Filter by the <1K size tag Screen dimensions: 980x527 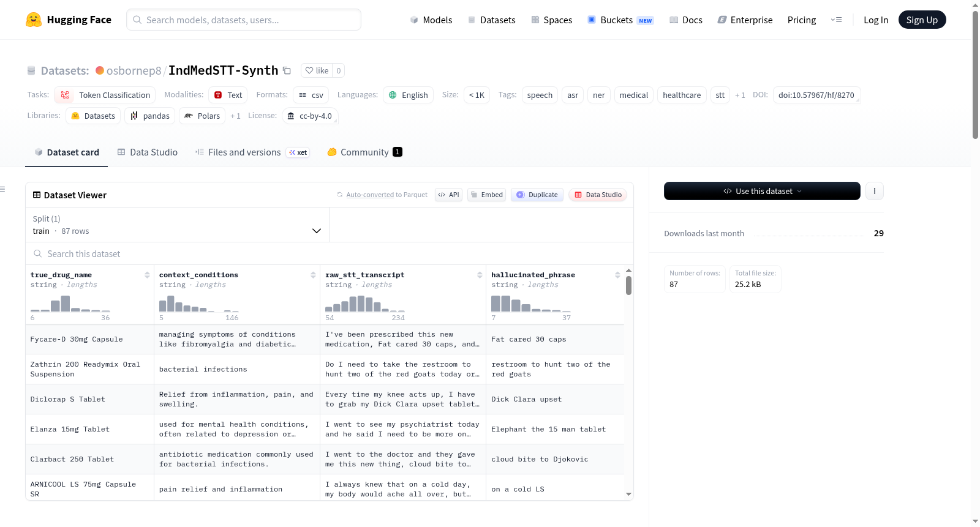point(477,95)
